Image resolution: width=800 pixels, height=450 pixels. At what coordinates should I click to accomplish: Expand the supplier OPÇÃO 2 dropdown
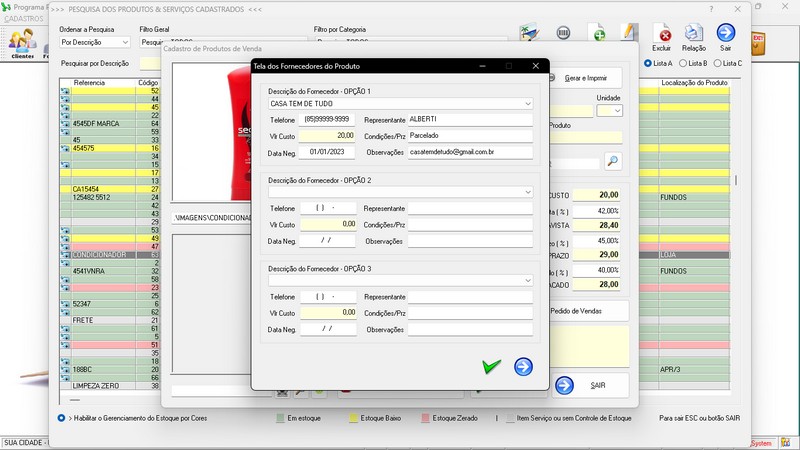528,192
